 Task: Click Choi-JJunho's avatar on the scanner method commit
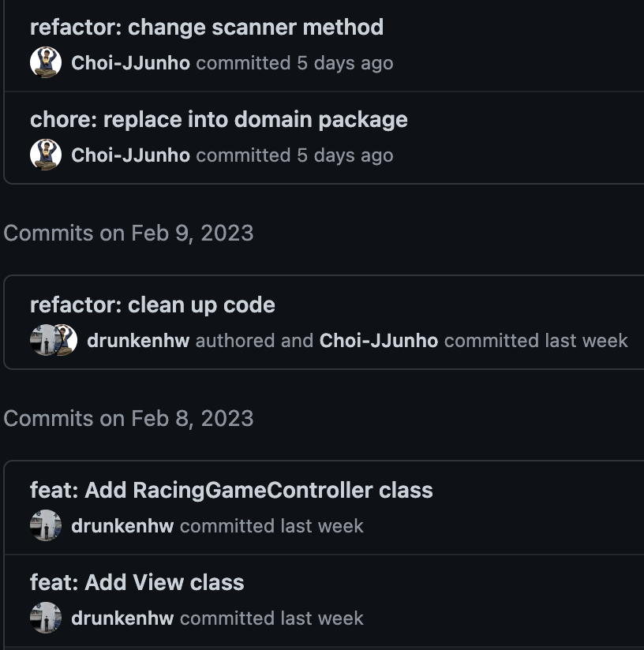[46, 63]
